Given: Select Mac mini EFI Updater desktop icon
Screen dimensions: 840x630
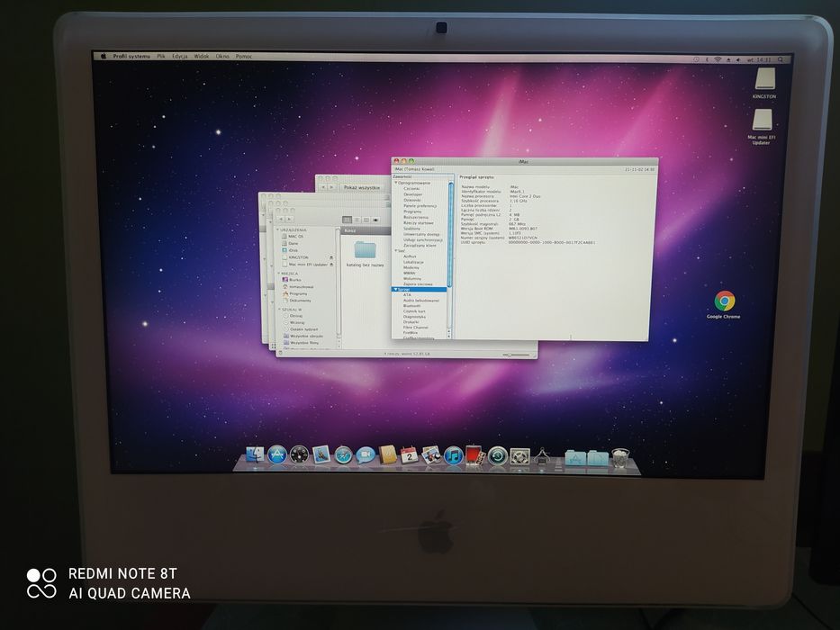Looking at the screenshot, I should (x=762, y=120).
